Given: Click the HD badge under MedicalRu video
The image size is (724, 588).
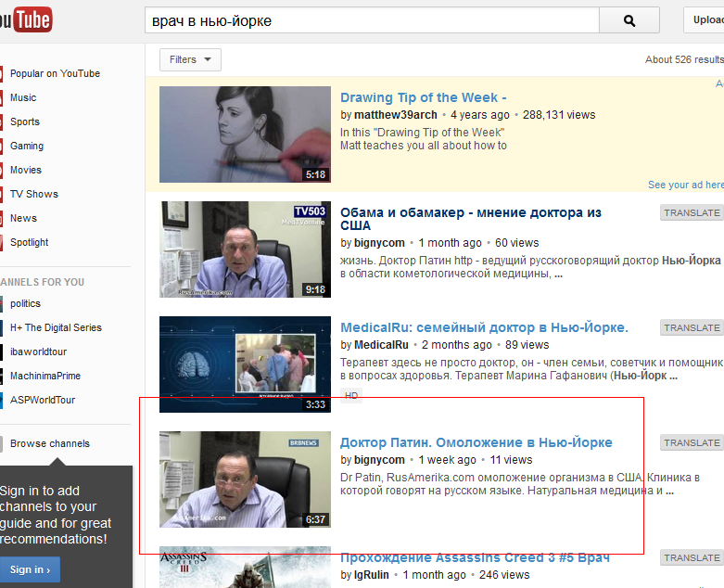Looking at the screenshot, I should [x=351, y=395].
